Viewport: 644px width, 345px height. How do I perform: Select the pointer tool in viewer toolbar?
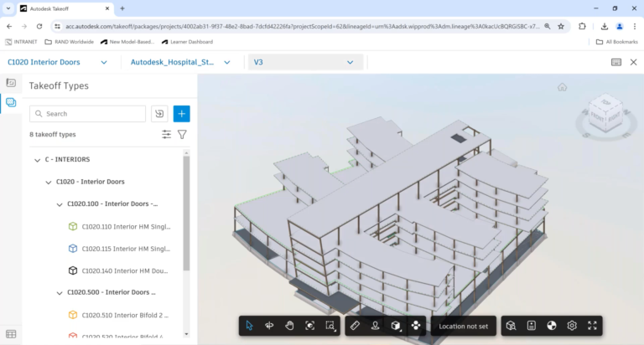[249, 326]
